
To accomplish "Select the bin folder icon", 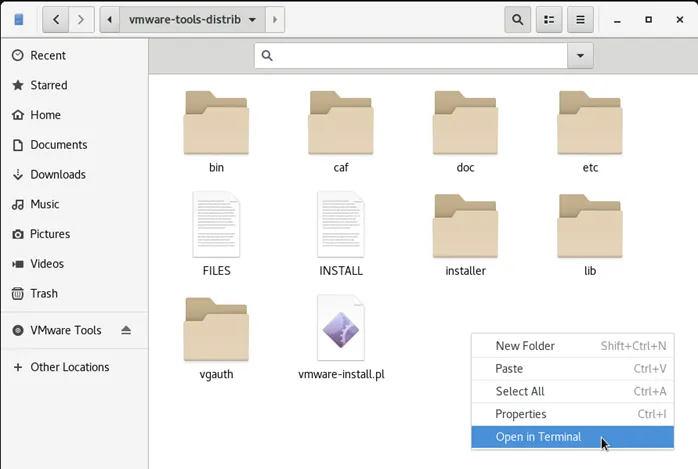I will (216, 123).
